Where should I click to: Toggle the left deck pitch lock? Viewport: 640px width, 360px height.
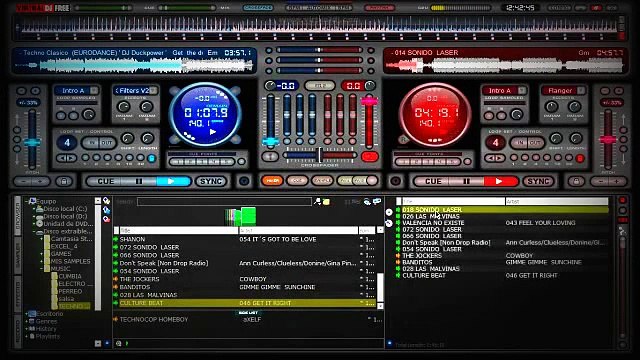(x=64, y=181)
